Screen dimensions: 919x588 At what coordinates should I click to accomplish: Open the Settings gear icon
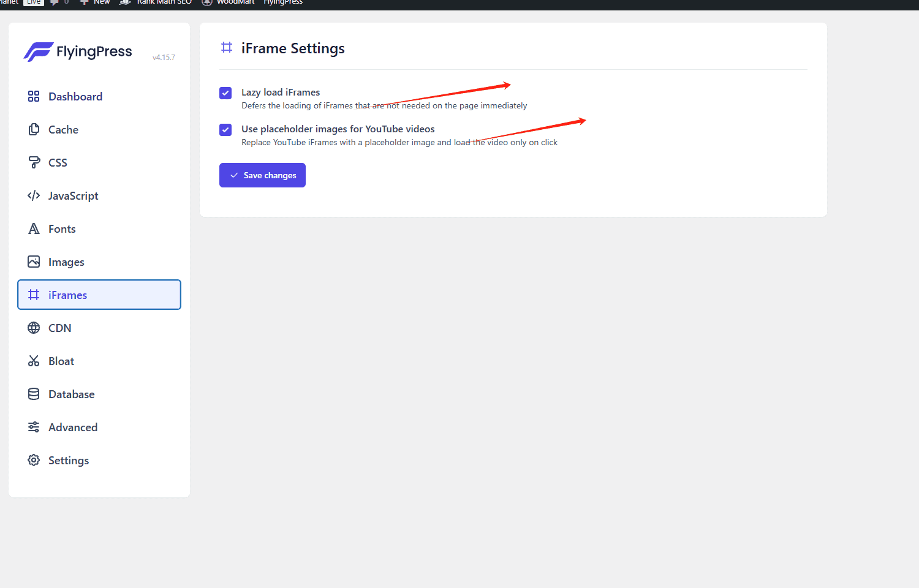pyautogui.click(x=34, y=460)
